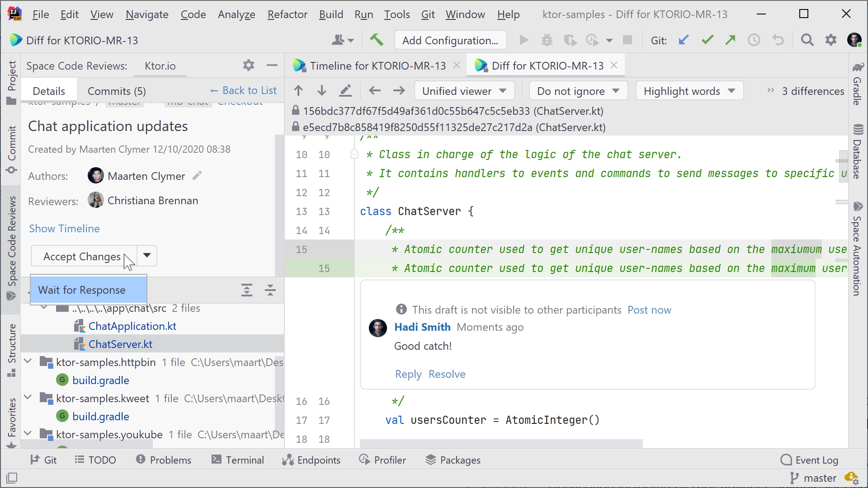The height and width of the screenshot is (488, 868).
Task: Click the navigate to next difference arrow icon
Action: pyautogui.click(x=321, y=90)
